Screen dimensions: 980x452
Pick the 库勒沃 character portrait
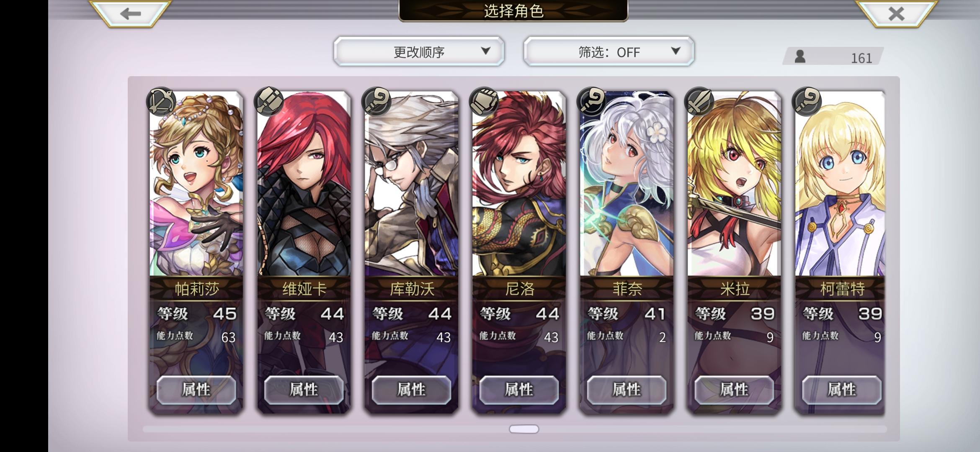411,184
